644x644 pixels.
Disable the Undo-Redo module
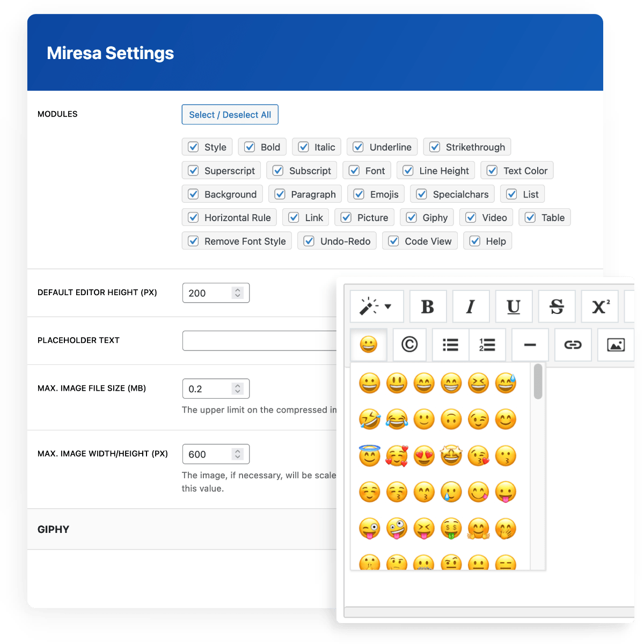tap(309, 241)
